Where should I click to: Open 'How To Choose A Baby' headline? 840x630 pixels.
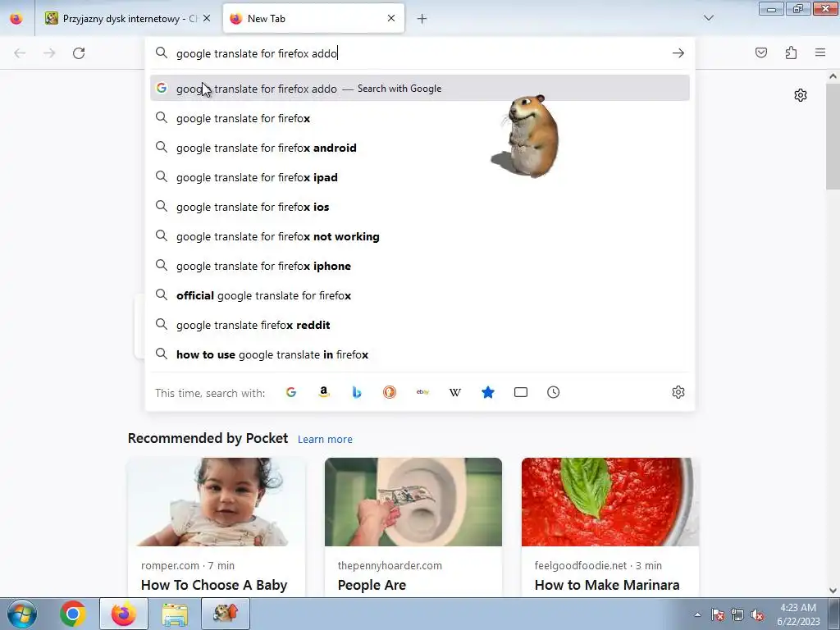pyautogui.click(x=214, y=585)
